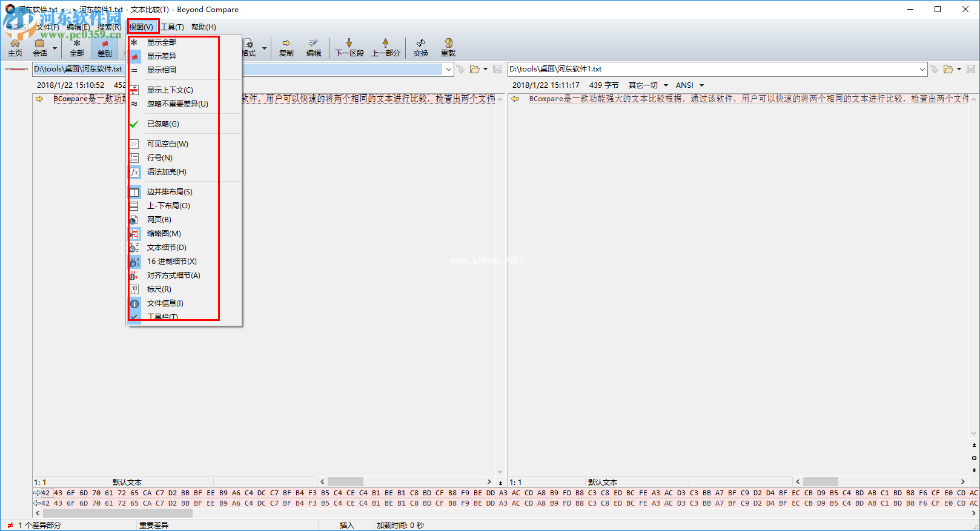Viewport: 980px width, 531px height.
Task: Select the 差别 differences toolbar icon
Action: click(105, 48)
